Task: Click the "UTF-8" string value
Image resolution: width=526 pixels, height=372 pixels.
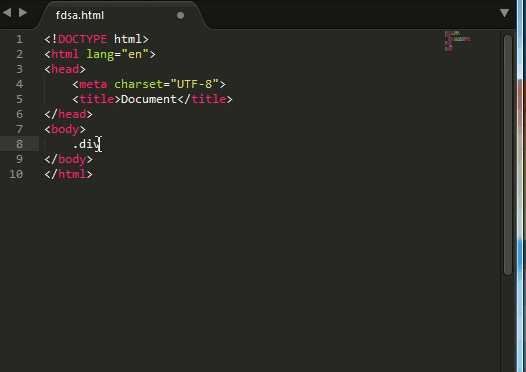Action: (x=195, y=84)
